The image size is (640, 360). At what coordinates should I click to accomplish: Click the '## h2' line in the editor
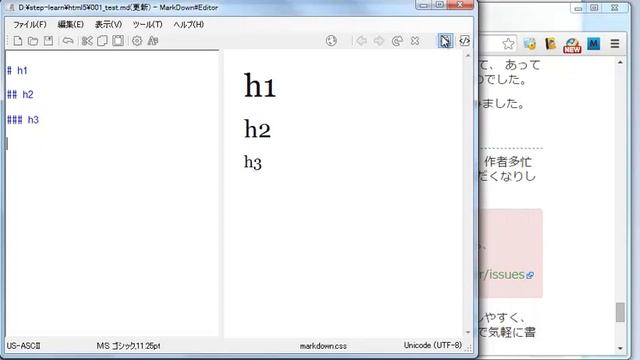20,95
